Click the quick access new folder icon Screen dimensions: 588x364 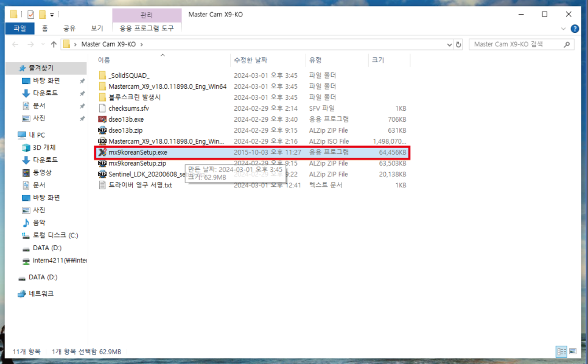click(x=43, y=15)
